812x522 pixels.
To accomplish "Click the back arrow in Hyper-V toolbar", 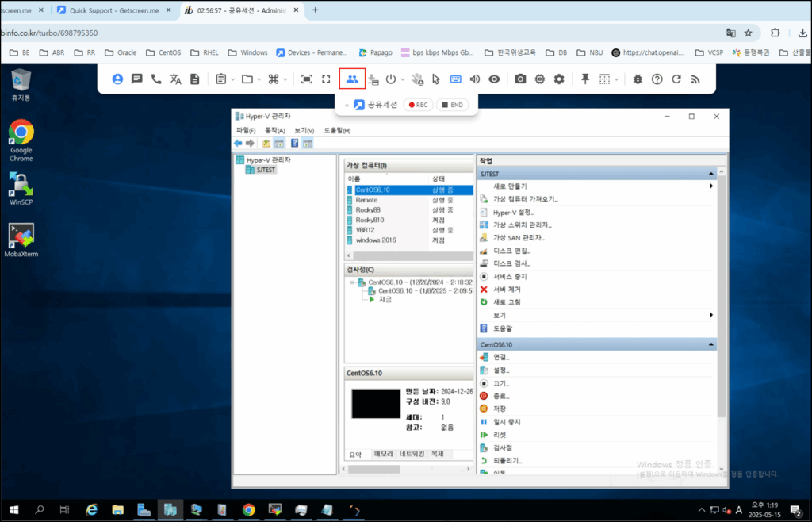I will (238, 143).
